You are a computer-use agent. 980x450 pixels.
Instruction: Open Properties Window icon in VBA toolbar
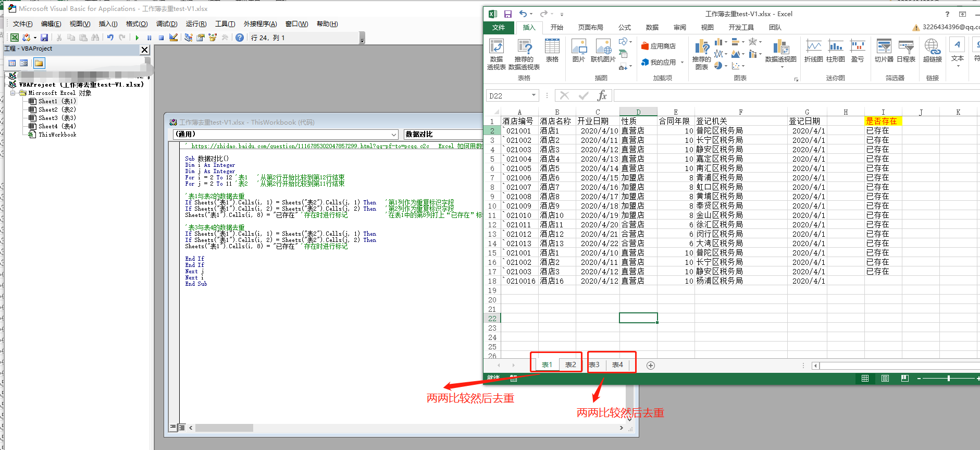[201, 38]
